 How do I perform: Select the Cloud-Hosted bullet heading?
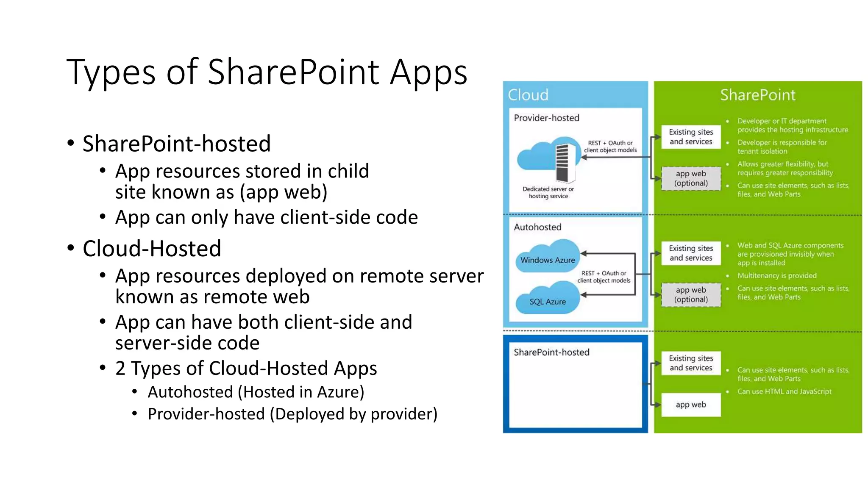click(x=152, y=248)
